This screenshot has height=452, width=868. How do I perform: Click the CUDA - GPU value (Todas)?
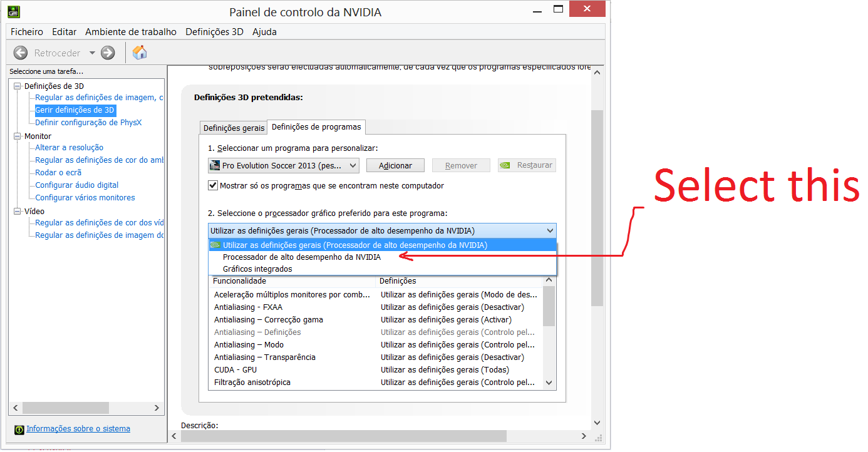[445, 370]
